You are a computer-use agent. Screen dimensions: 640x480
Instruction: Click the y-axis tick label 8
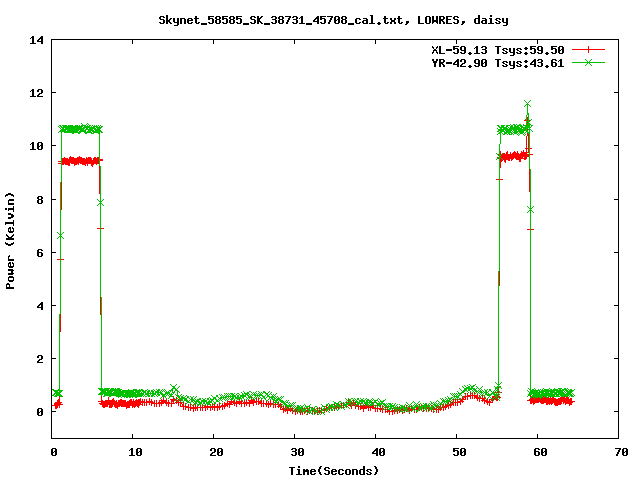click(x=40, y=200)
